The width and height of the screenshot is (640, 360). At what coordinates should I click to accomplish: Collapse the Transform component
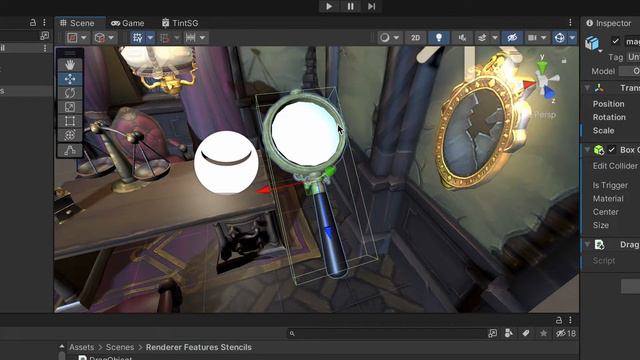click(587, 88)
